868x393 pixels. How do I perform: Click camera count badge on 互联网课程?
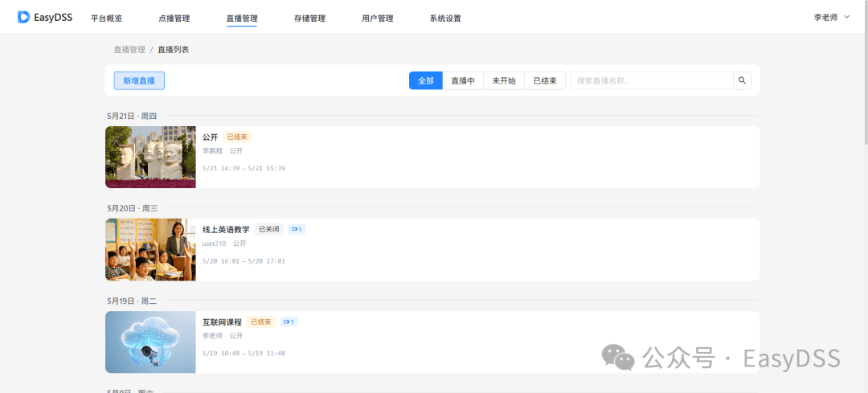289,321
